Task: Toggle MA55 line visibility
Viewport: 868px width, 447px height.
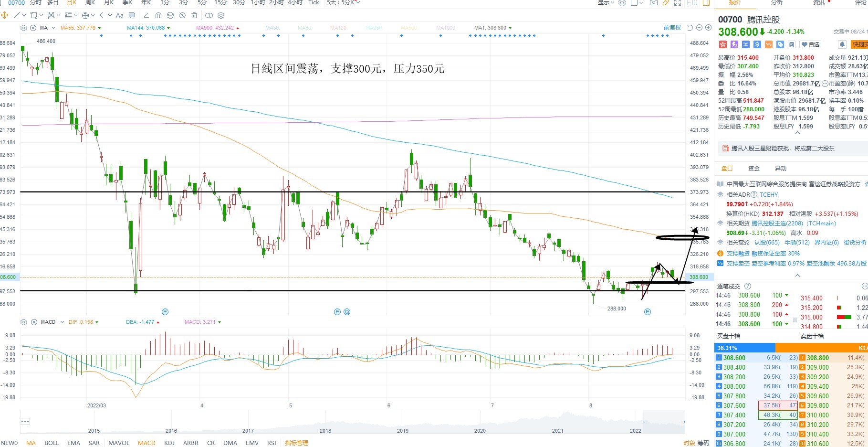Action: 80,28
